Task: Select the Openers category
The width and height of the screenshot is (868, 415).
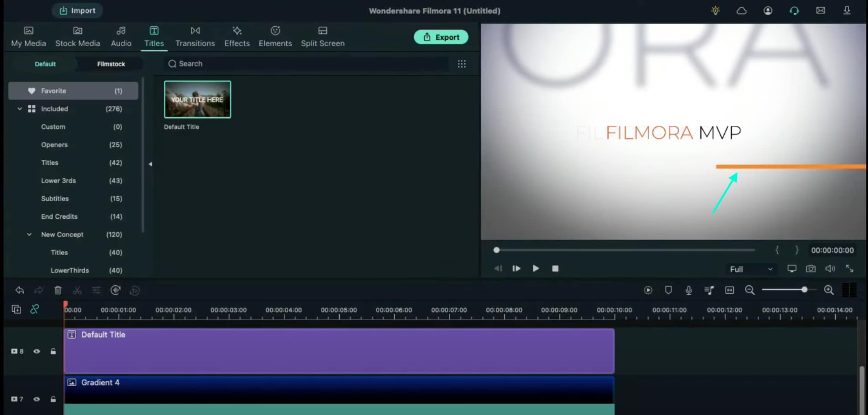Action: point(73,145)
